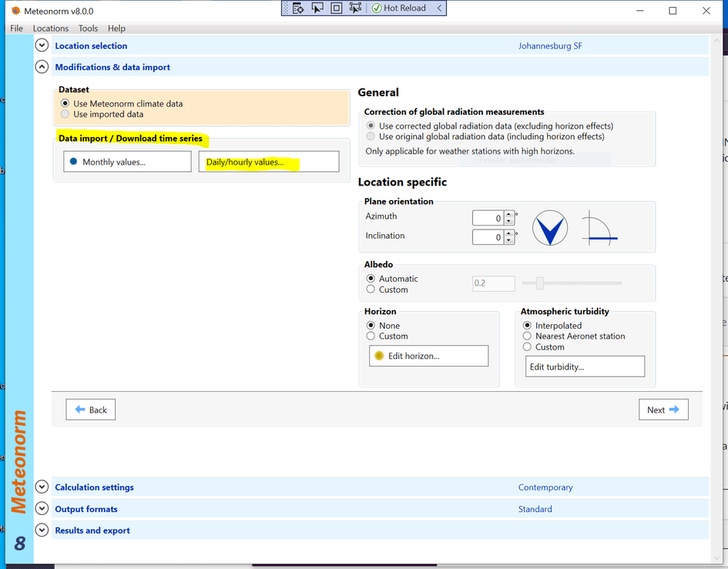The height and width of the screenshot is (569, 728).
Task: Open the Help menu
Action: (x=116, y=28)
